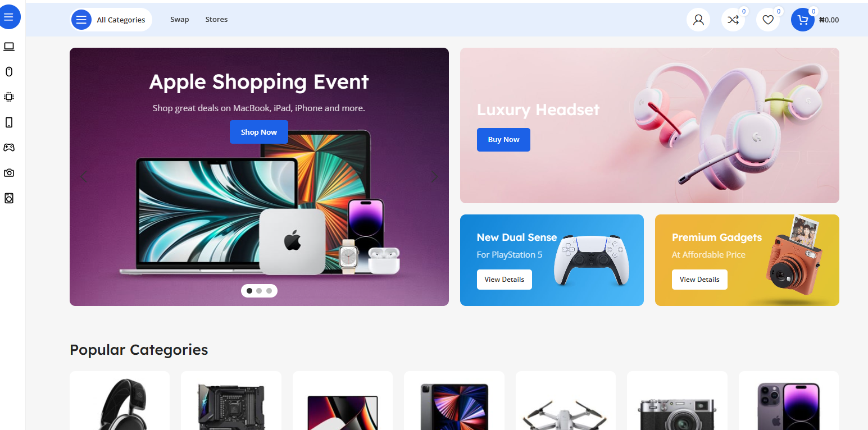The height and width of the screenshot is (430, 868).
Task: Select the mouse accessory icon in sidebar
Action: (9, 71)
